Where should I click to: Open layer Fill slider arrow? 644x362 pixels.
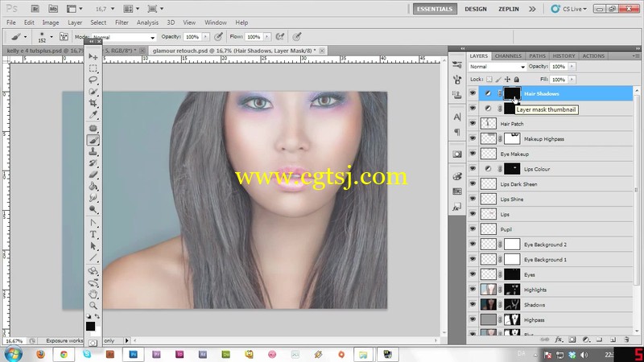[x=572, y=79]
